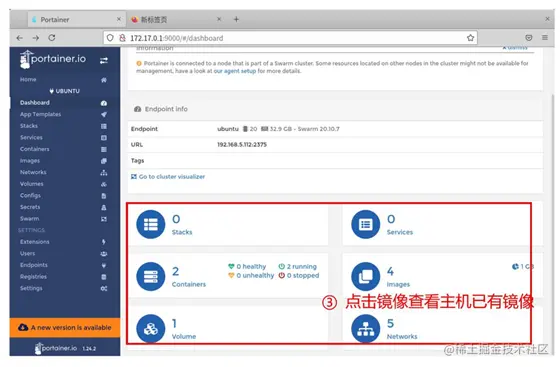Click the 0 healthy containers status
The width and height of the screenshot is (560, 367).
(247, 267)
